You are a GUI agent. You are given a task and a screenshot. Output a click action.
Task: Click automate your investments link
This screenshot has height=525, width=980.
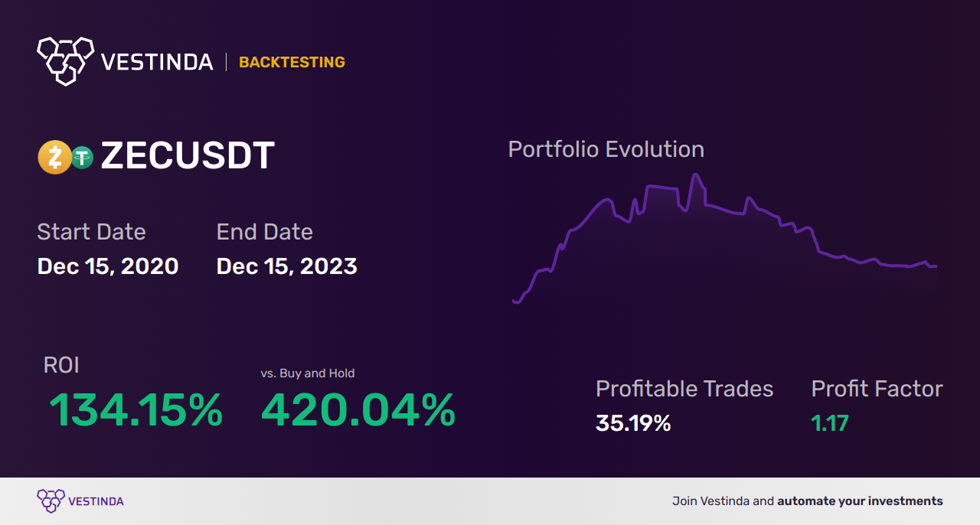[x=860, y=501]
